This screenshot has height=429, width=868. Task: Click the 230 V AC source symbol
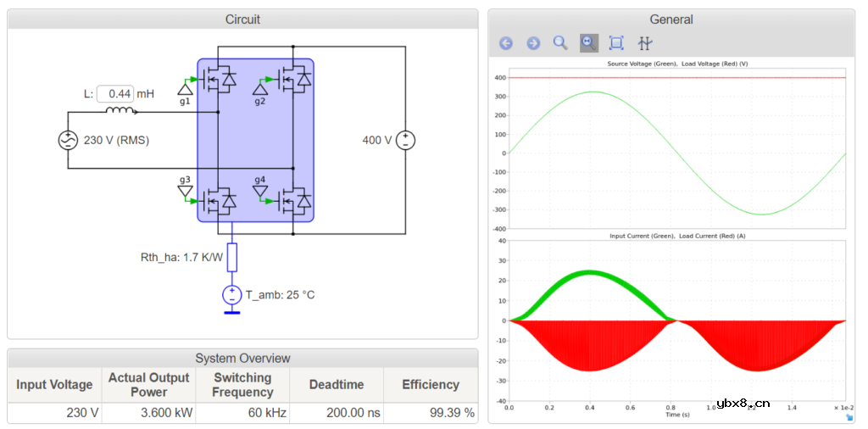click(68, 141)
